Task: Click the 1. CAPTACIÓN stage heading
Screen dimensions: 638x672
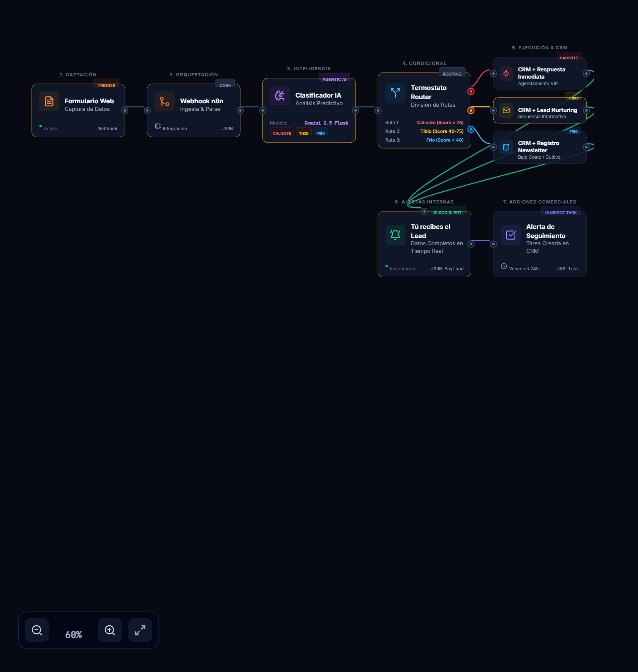Action: 78,75
